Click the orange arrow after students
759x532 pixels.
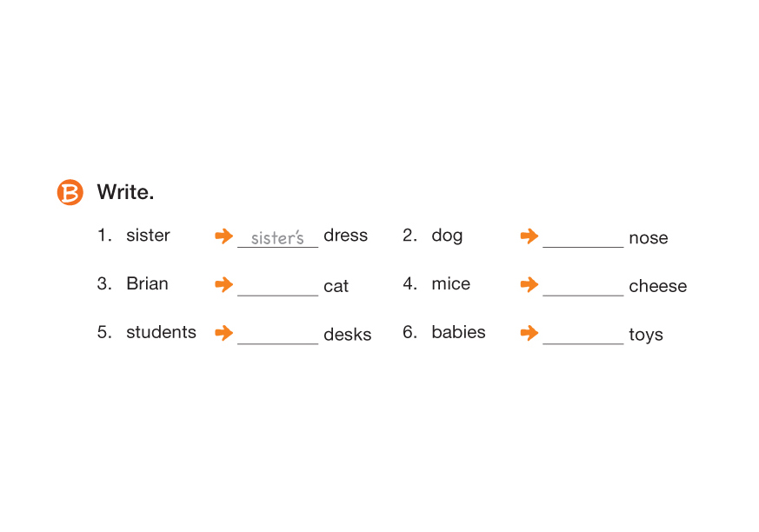click(224, 333)
